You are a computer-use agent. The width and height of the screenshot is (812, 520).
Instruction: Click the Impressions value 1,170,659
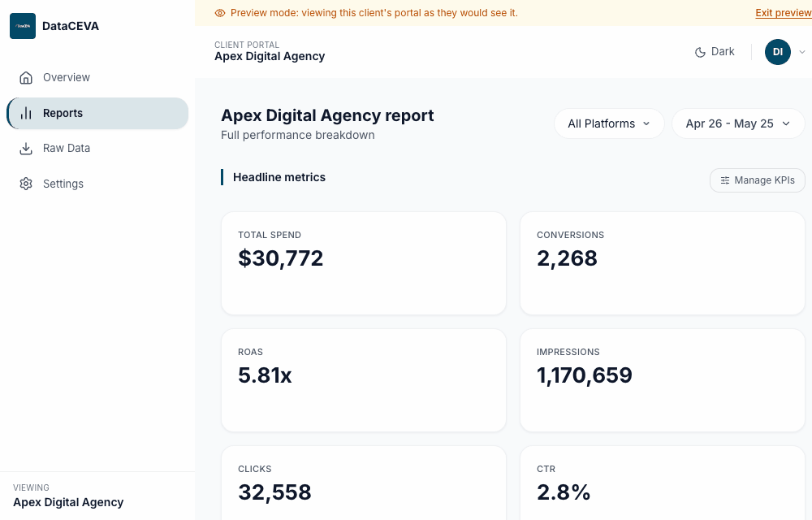[584, 375]
